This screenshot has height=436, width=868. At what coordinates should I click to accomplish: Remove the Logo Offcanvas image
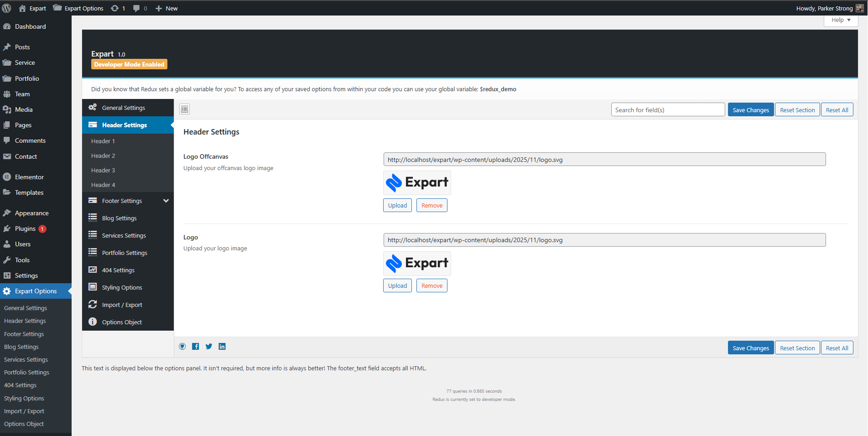pyautogui.click(x=431, y=206)
